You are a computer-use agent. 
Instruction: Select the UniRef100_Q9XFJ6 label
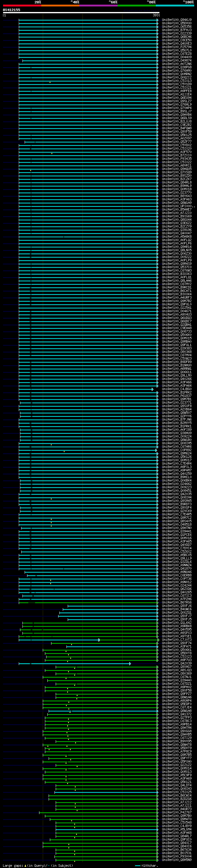click(x=176, y=606)
